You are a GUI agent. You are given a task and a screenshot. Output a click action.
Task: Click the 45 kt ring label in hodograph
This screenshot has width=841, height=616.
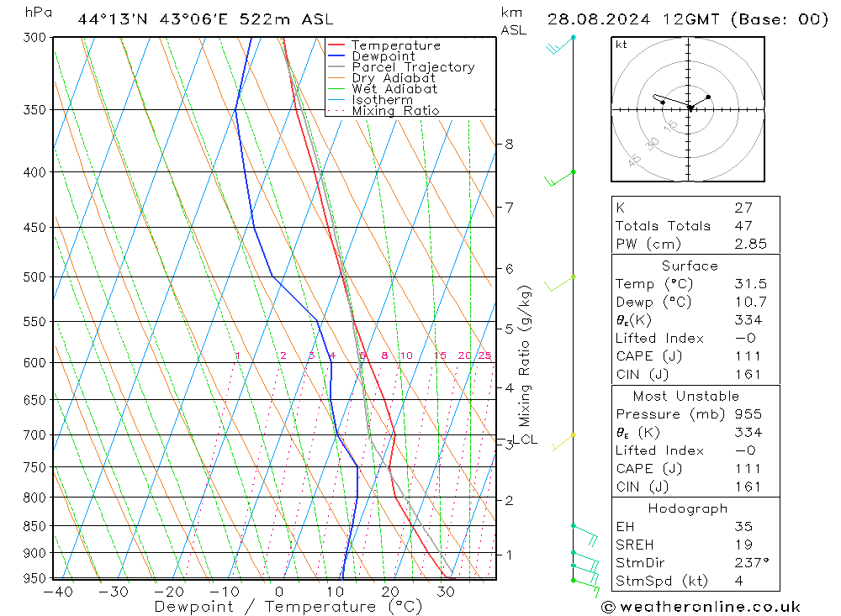click(634, 160)
